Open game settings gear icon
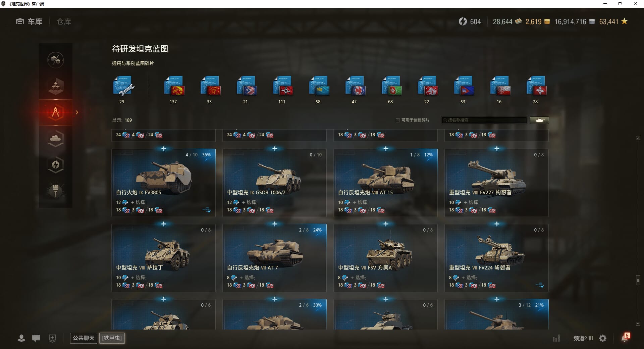 tap(603, 338)
